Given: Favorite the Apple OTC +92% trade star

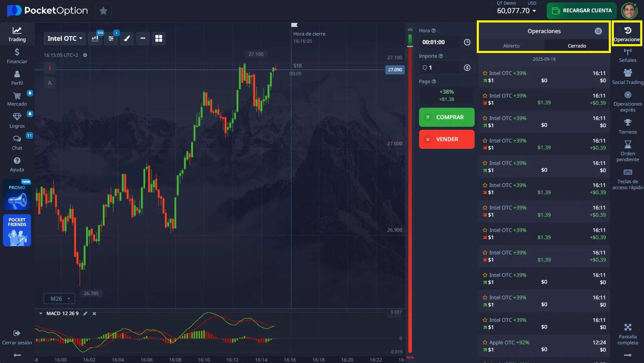Looking at the screenshot, I should [x=485, y=343].
